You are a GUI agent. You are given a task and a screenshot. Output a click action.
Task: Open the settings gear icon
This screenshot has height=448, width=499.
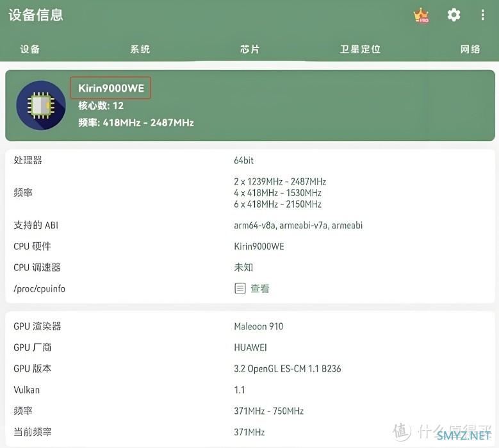pos(454,15)
